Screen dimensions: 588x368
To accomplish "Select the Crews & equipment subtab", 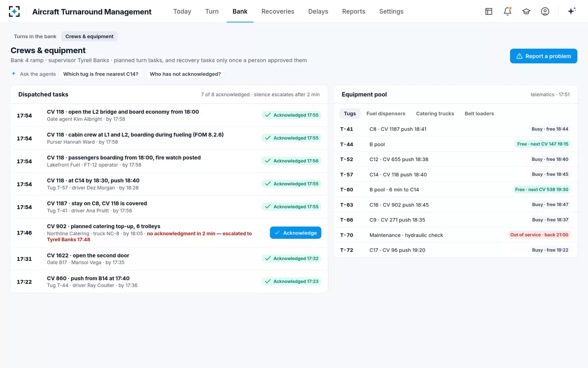I will (89, 36).
